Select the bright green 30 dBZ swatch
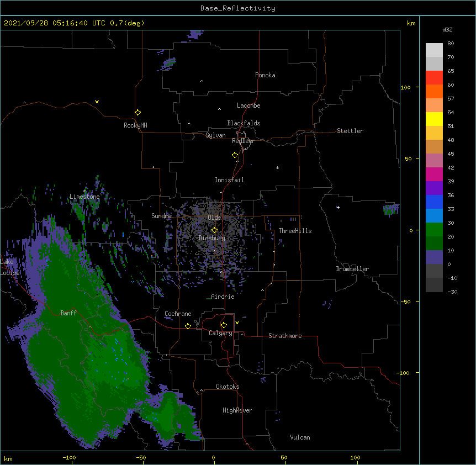 434,229
